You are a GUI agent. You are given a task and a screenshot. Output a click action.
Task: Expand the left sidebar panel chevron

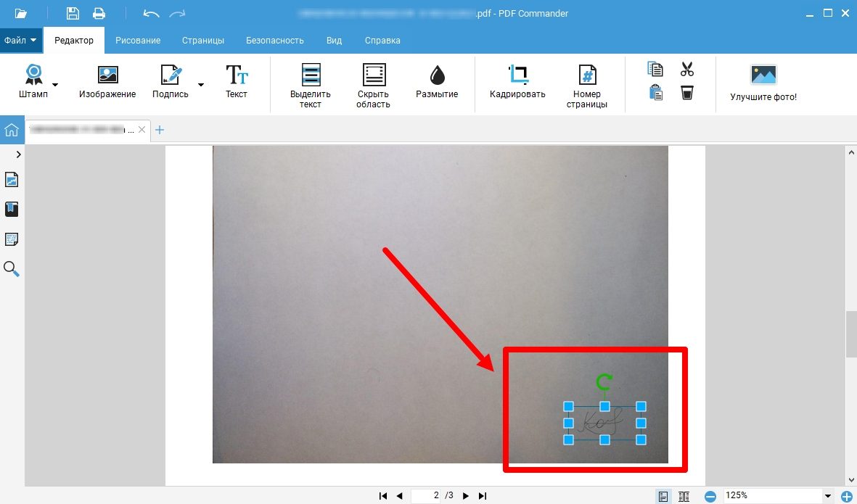[x=18, y=154]
